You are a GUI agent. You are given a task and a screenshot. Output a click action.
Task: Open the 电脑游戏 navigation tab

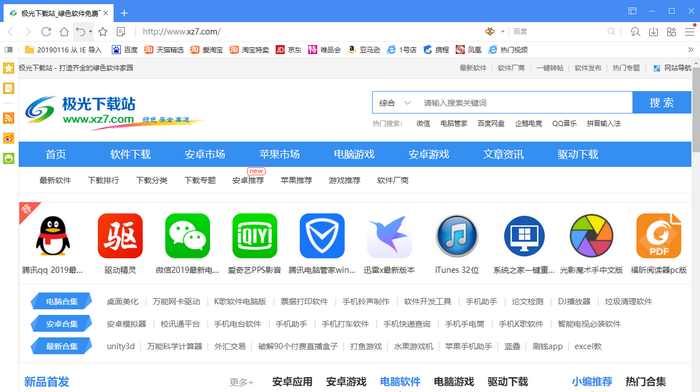pyautogui.click(x=354, y=154)
